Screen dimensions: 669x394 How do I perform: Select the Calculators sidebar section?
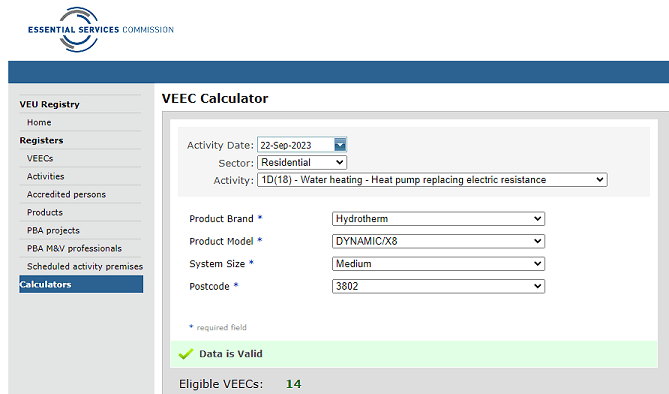tap(81, 284)
